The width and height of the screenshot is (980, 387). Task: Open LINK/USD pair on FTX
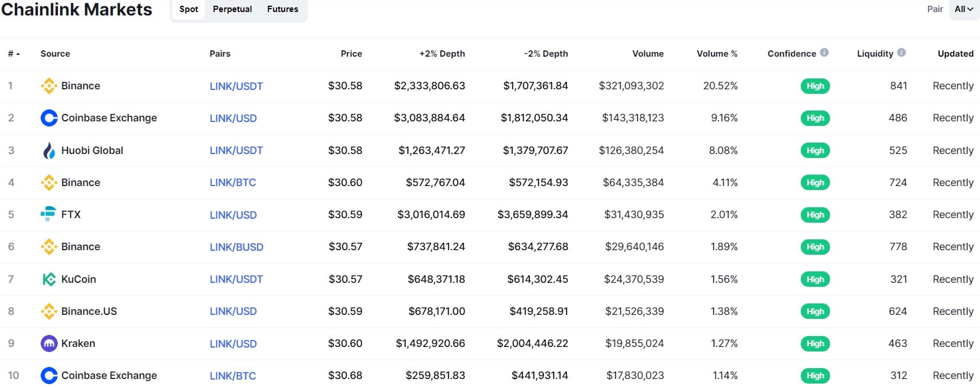(233, 215)
